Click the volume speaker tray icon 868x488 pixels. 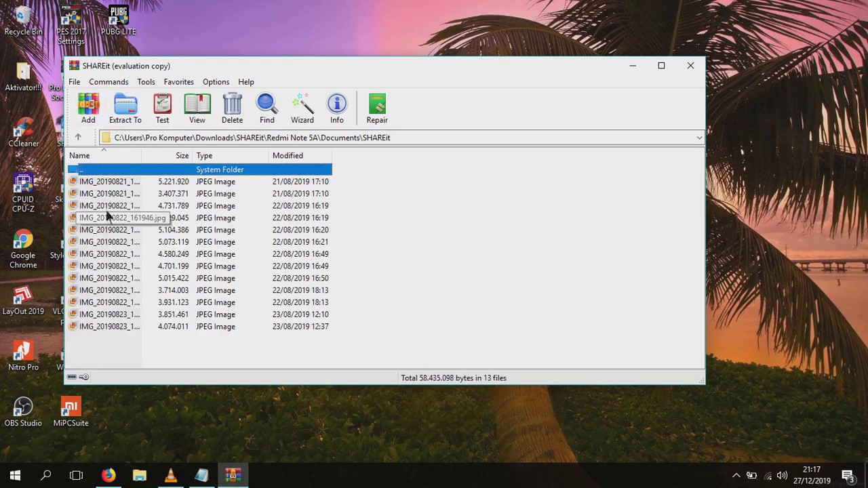782,476
